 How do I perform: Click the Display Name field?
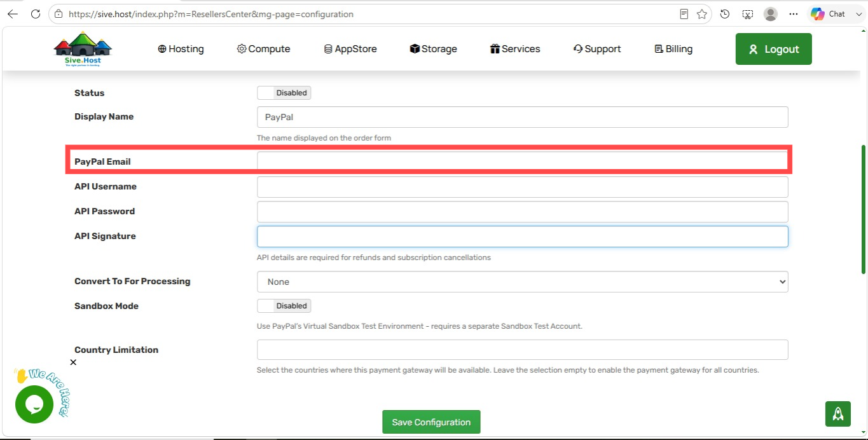tap(522, 117)
